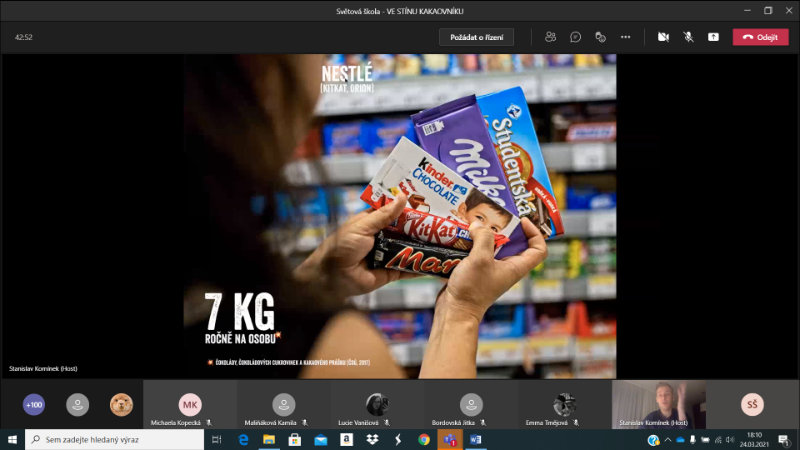
Task: Leave the meeting with Odejít button
Action: (760, 37)
